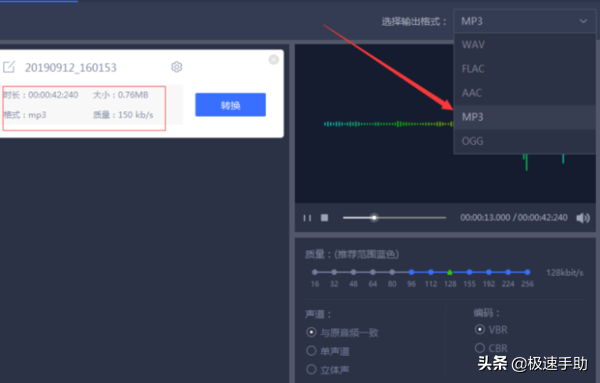Click the playback time 00:00:13.000 readout
This screenshot has height=383, width=600.
point(485,218)
